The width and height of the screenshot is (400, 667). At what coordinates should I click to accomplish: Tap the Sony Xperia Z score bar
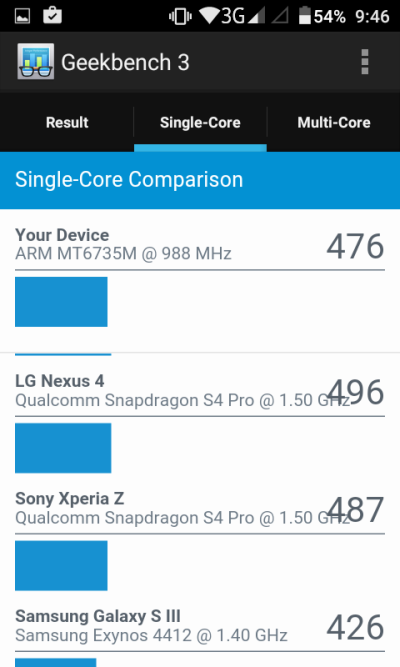[x=61, y=565]
